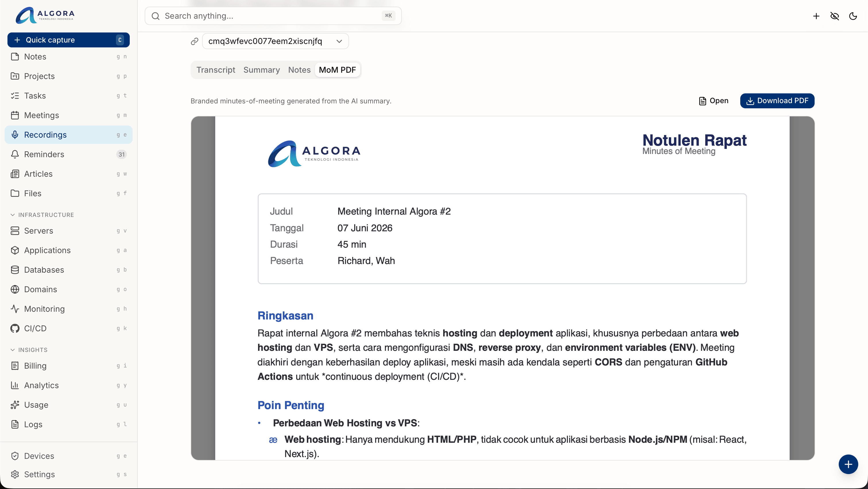Switch to the Summary tab

click(261, 70)
